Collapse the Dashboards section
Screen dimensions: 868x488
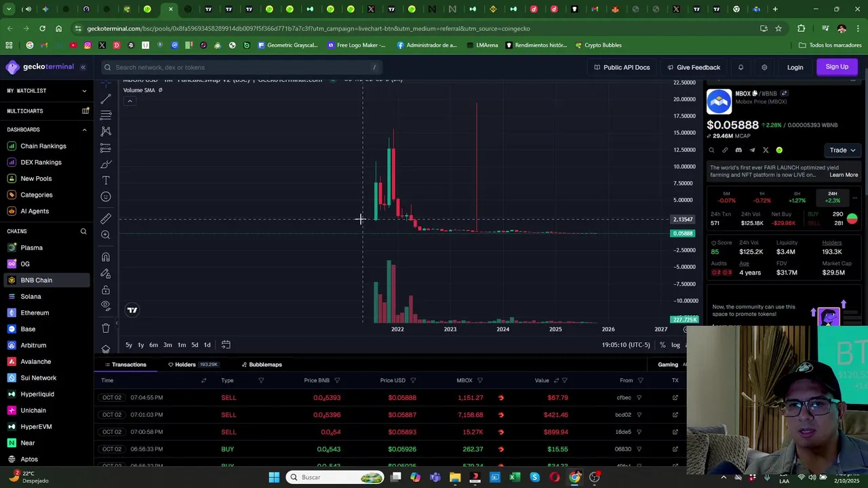click(84, 129)
